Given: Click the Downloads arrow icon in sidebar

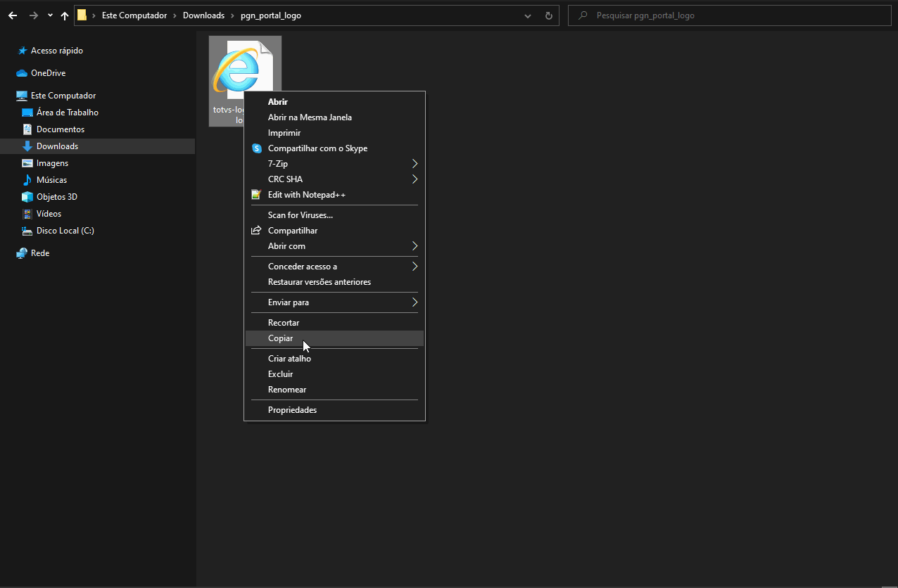Looking at the screenshot, I should click(x=27, y=146).
